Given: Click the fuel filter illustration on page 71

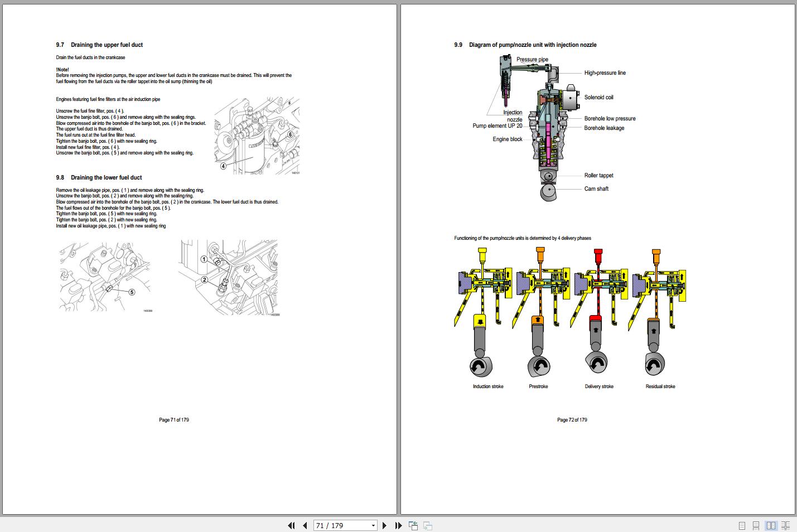Looking at the screenshot, I should coord(257,137).
